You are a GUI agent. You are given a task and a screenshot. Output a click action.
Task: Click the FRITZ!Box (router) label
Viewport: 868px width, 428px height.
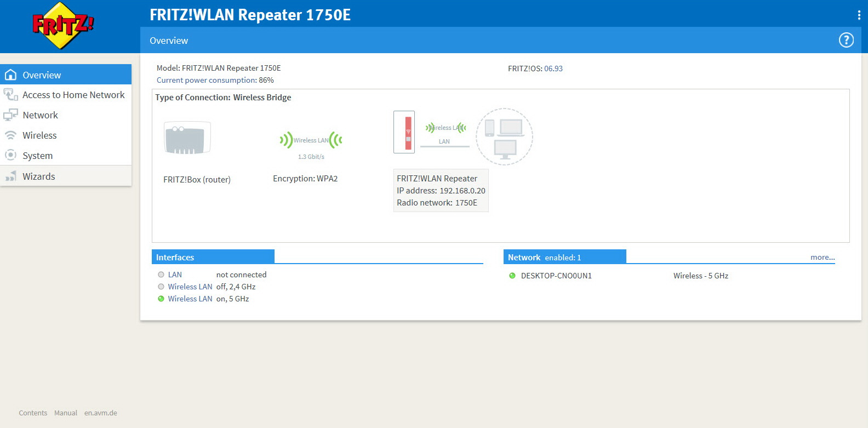pyautogui.click(x=197, y=180)
